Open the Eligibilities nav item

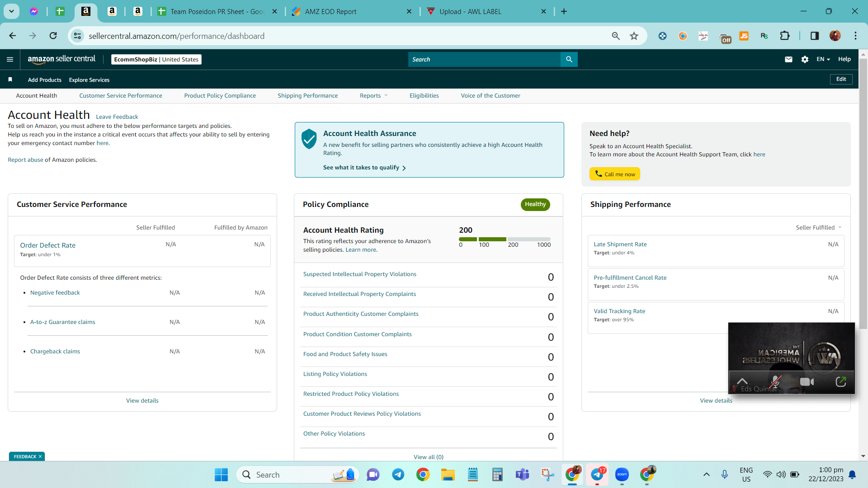[424, 95]
